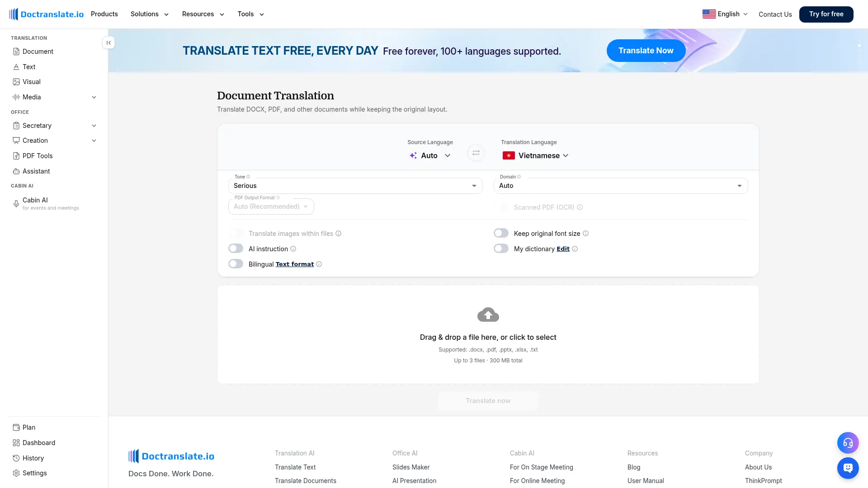This screenshot has width=868, height=488.
Task: Open the Domain dropdown set to Auto
Action: 621,186
